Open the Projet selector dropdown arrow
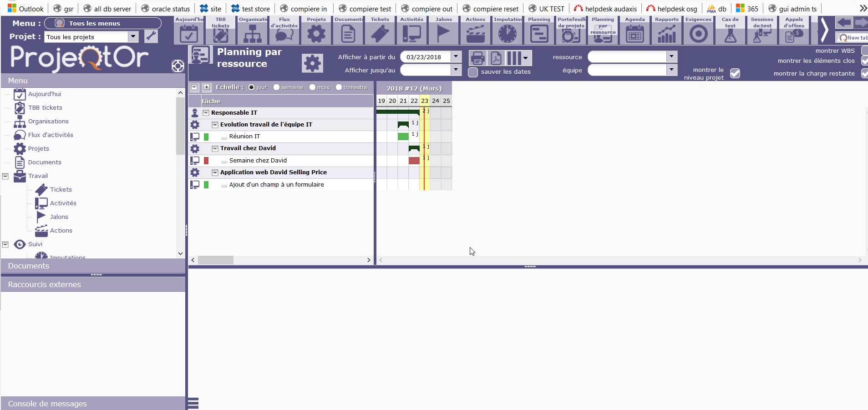 point(133,37)
